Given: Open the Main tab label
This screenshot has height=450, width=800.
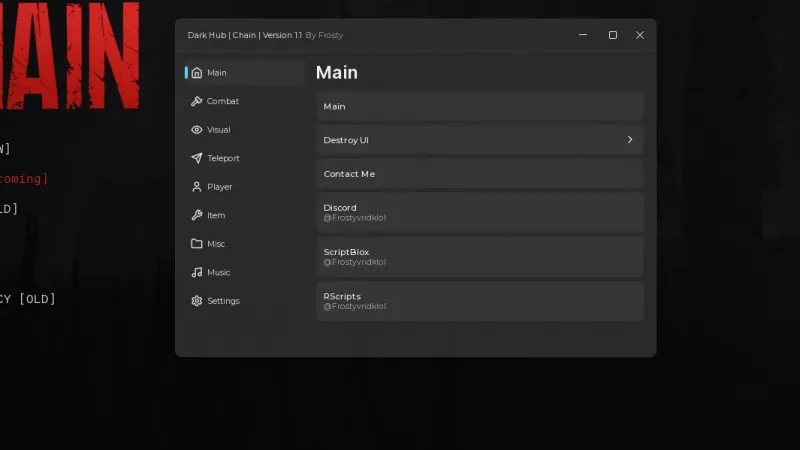Looking at the screenshot, I should pos(217,72).
